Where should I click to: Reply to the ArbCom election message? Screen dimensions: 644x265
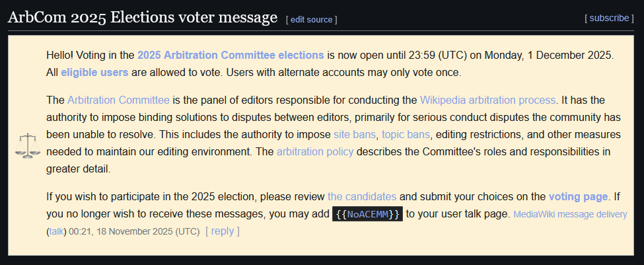223,231
